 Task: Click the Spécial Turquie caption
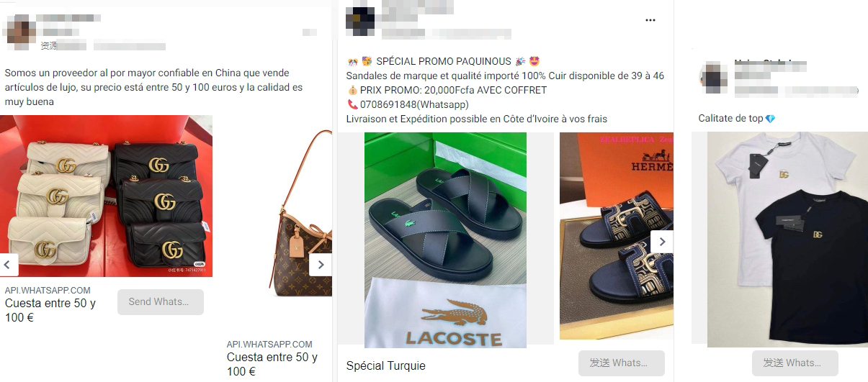pos(386,366)
